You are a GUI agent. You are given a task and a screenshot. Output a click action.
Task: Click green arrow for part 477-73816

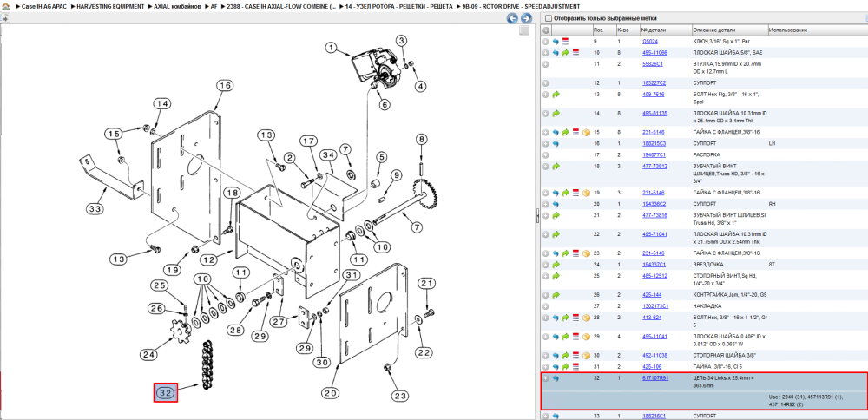[x=556, y=215]
